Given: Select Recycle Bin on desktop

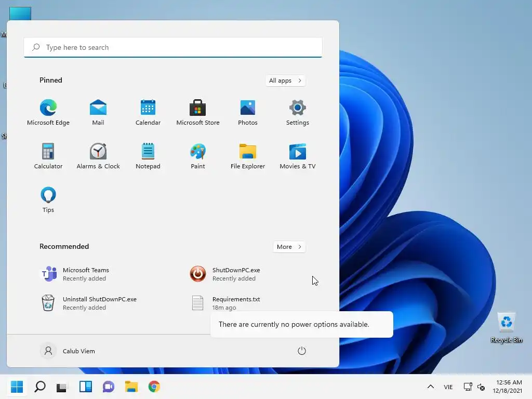Looking at the screenshot, I should pos(507,328).
